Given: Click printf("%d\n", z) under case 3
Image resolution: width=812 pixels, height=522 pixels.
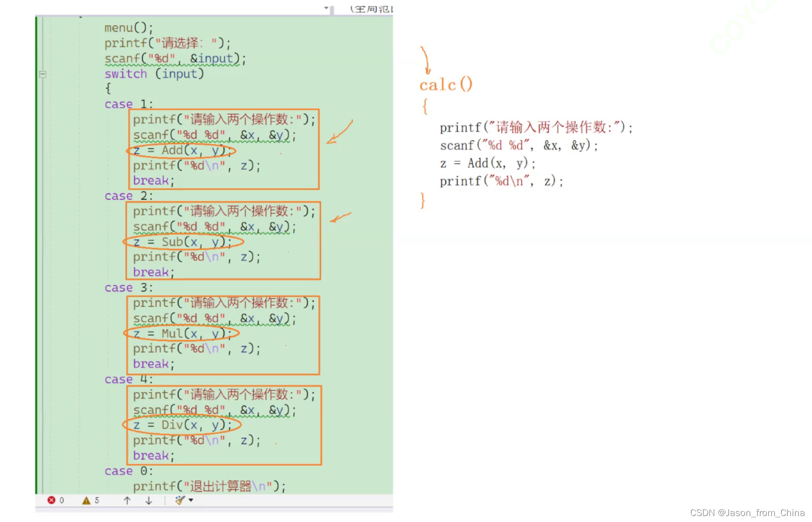Looking at the screenshot, I should click(x=197, y=349).
